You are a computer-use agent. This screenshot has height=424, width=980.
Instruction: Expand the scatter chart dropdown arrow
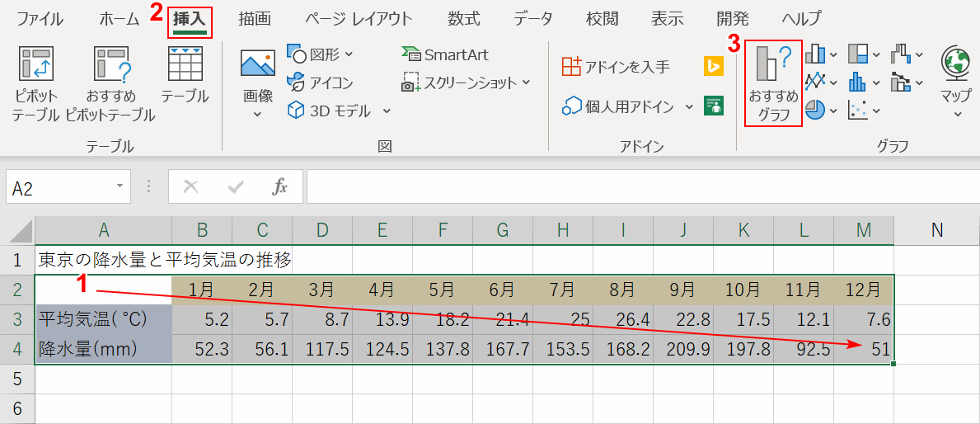click(876, 111)
